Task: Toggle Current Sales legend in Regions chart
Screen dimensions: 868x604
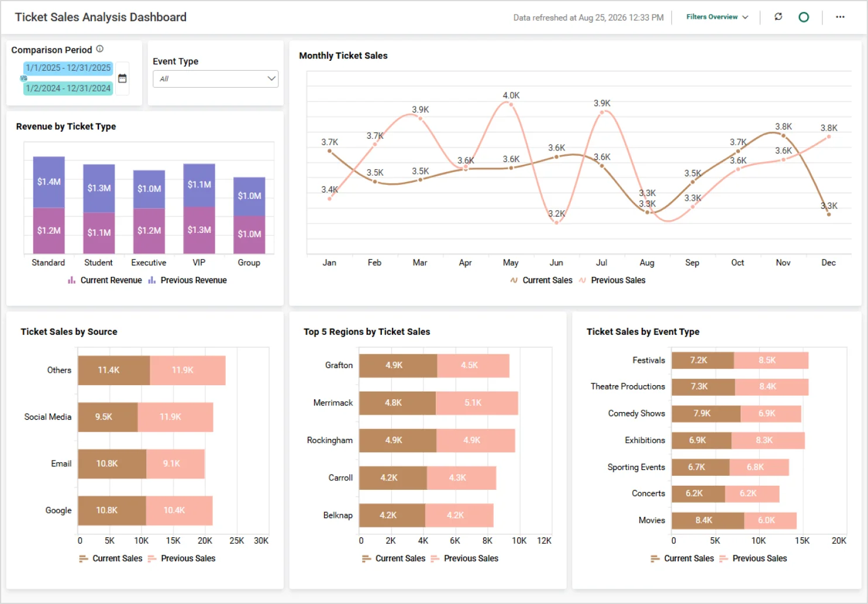Action: (394, 558)
